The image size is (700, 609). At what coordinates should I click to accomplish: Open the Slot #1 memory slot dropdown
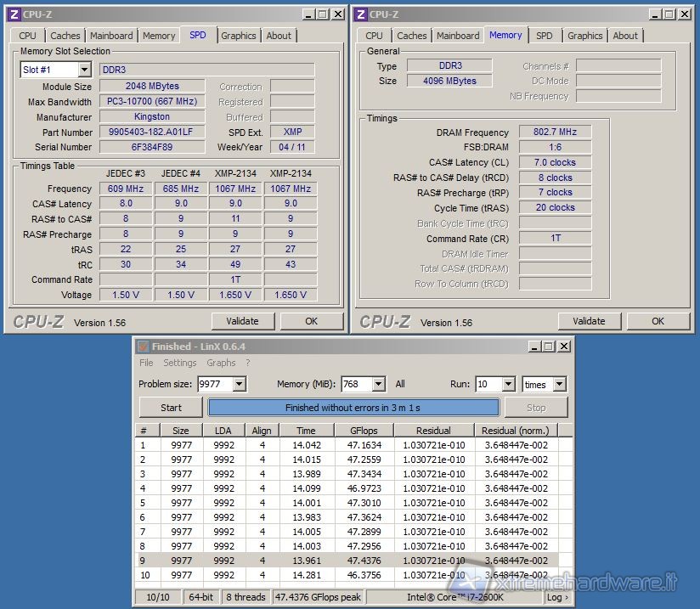[x=84, y=70]
